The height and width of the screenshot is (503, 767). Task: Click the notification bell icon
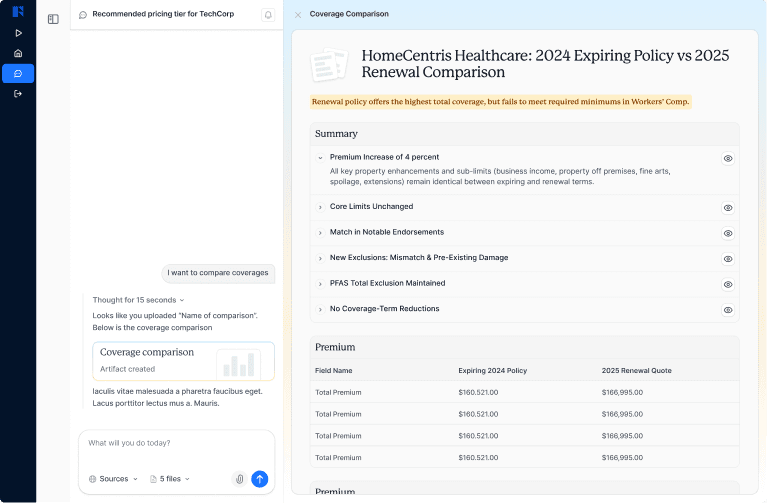pos(268,15)
